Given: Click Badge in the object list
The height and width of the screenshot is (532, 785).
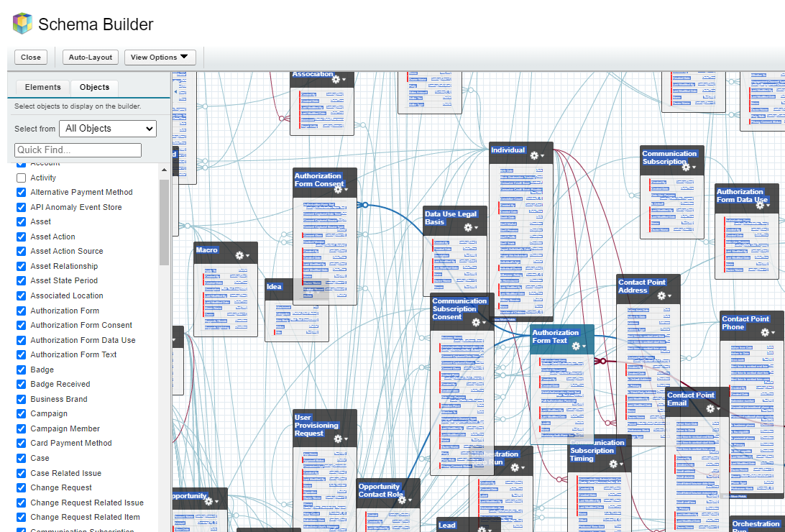Looking at the screenshot, I should tap(42, 370).
